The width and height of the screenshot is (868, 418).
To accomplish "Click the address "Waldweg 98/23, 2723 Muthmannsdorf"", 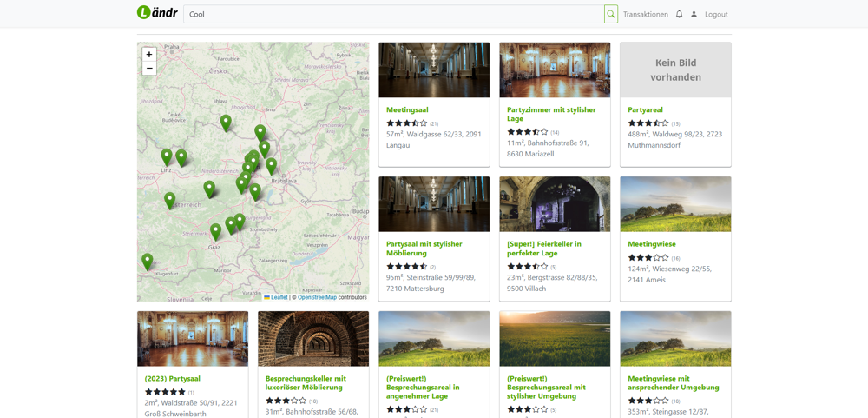I will (675, 140).
